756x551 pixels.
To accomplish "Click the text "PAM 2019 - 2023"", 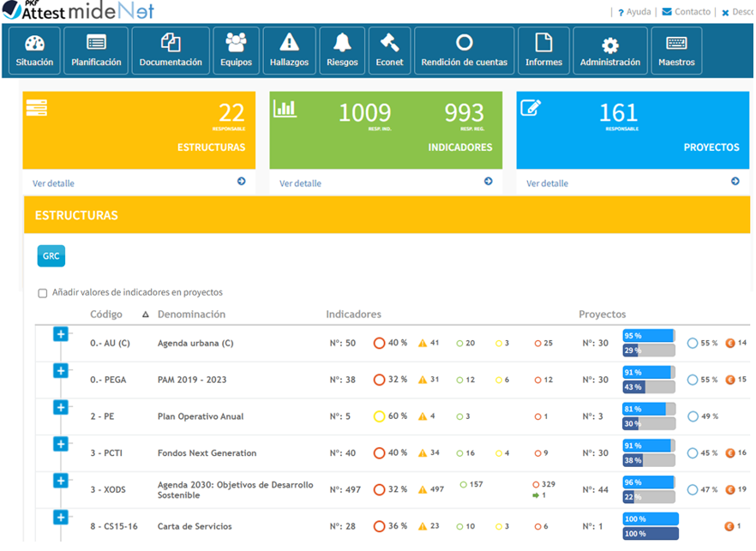I will 192,380.
